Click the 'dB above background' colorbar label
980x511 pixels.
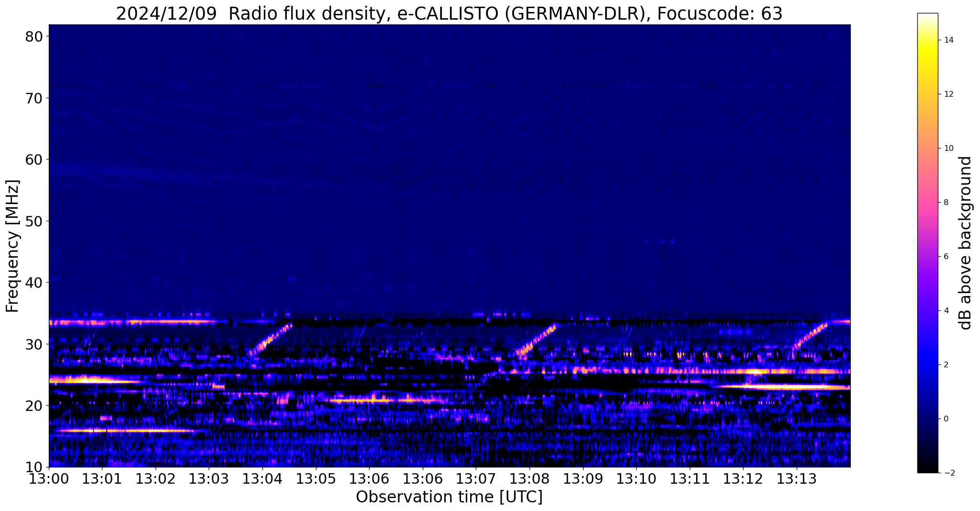point(966,243)
